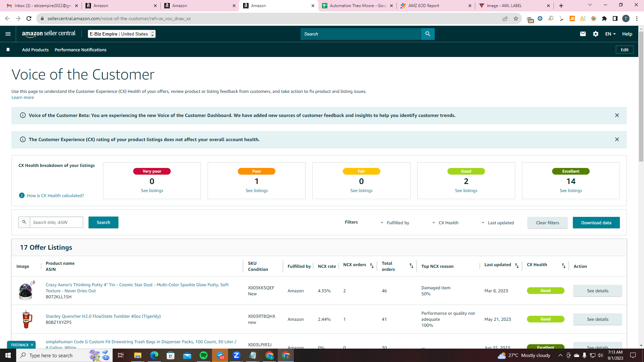Dismiss the Customer Experience rating notice banner
This screenshot has height=362, width=644.
617,139
